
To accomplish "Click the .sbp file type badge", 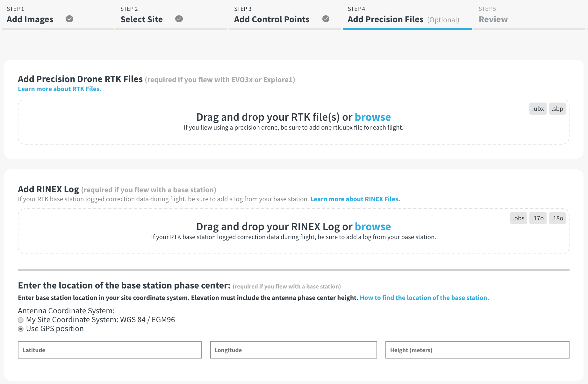I will coord(557,109).
